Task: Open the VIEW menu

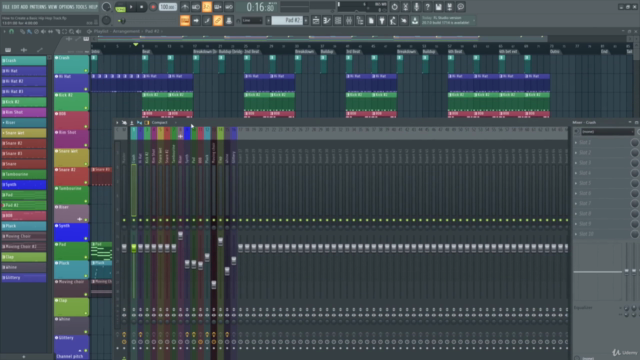Action: tap(53, 7)
